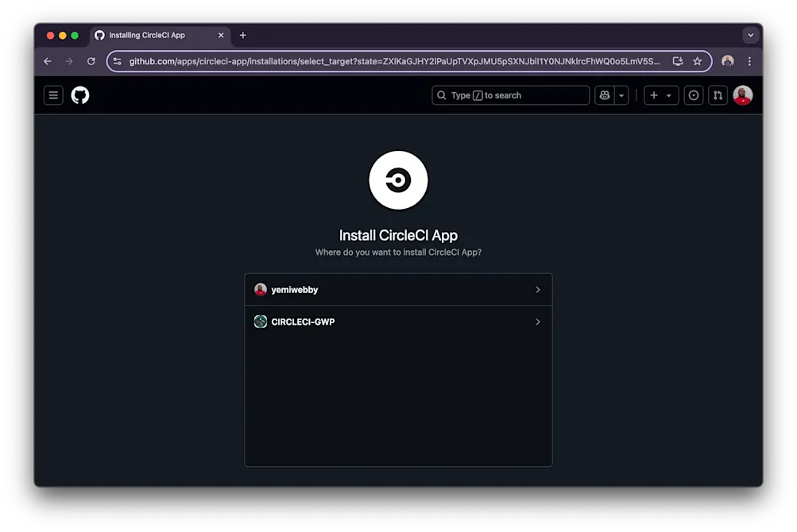The image size is (797, 532).
Task: Click 'Install CircleCI App' heading text
Action: click(398, 235)
